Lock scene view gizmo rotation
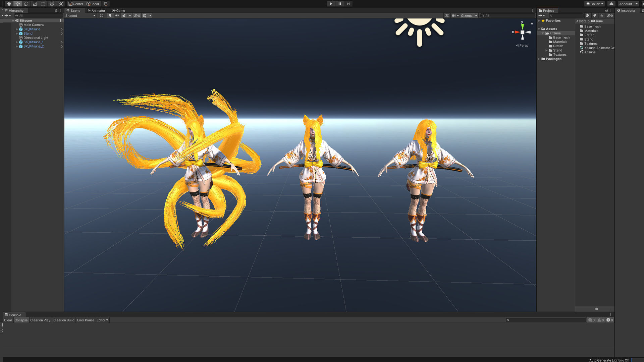The image size is (644, 362). (532, 23)
